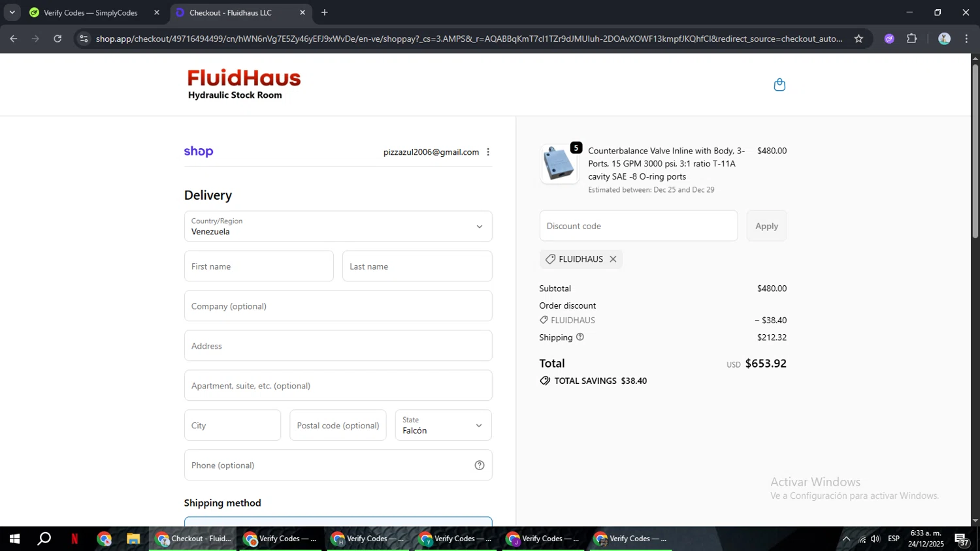Click the page vertical scrollbar

pos(975,150)
